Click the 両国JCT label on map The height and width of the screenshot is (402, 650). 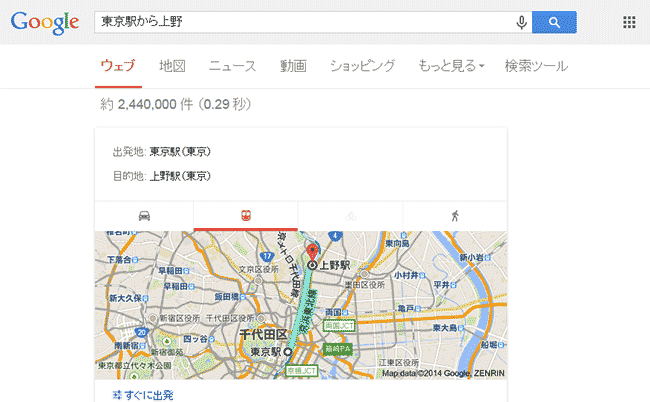tap(339, 326)
